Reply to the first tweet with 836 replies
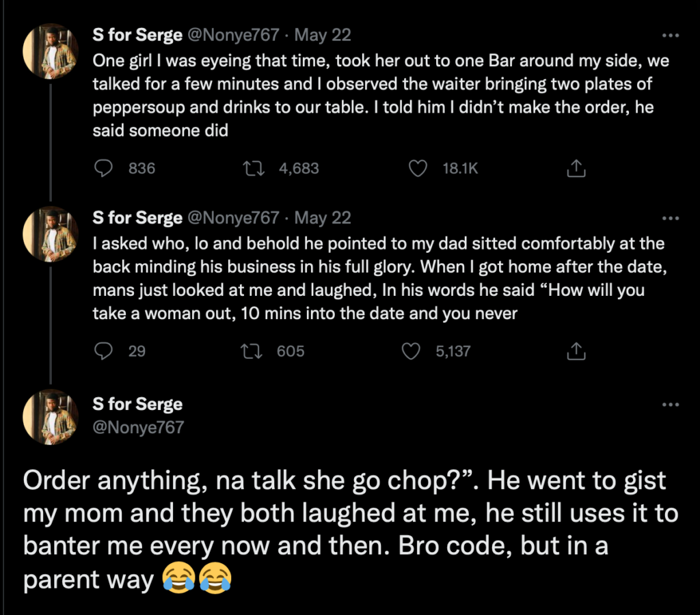 click(x=104, y=168)
